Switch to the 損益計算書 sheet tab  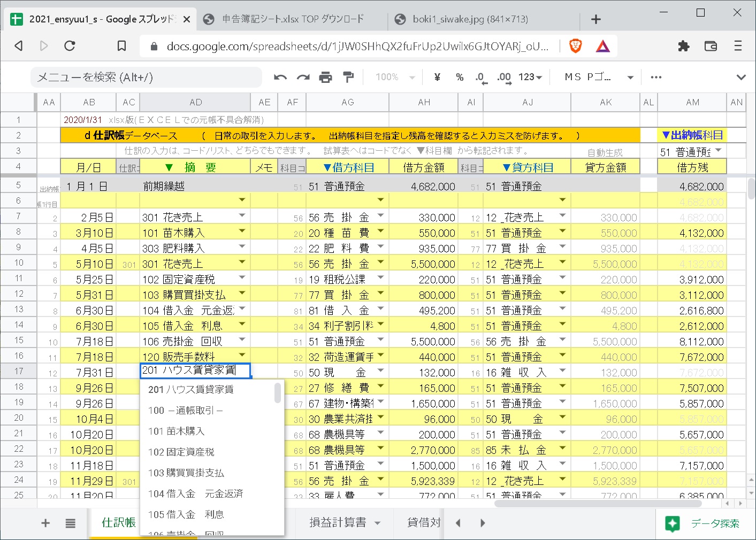[338, 523]
